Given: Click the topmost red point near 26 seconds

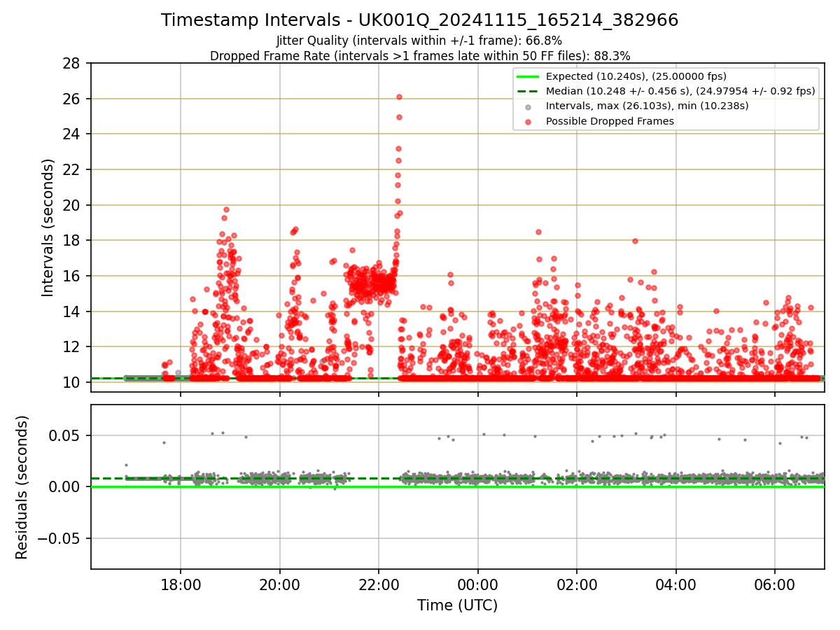Looking at the screenshot, I should click(x=399, y=97).
